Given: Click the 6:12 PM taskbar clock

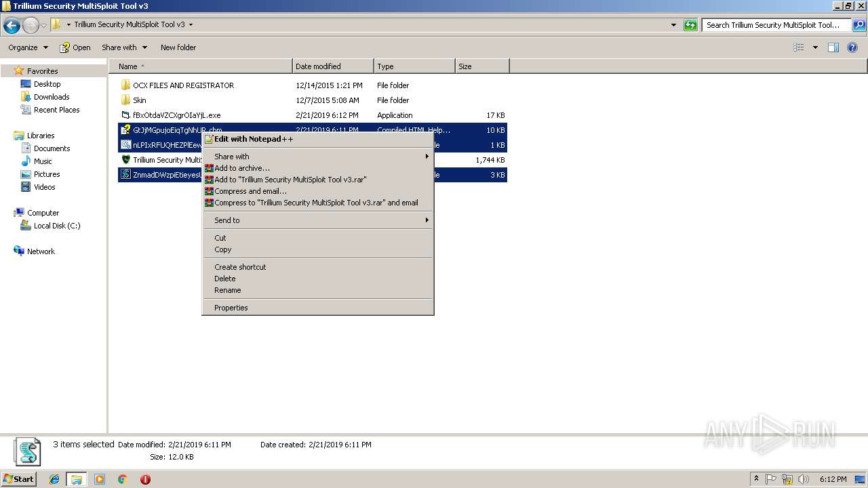Looking at the screenshot, I should 833,479.
